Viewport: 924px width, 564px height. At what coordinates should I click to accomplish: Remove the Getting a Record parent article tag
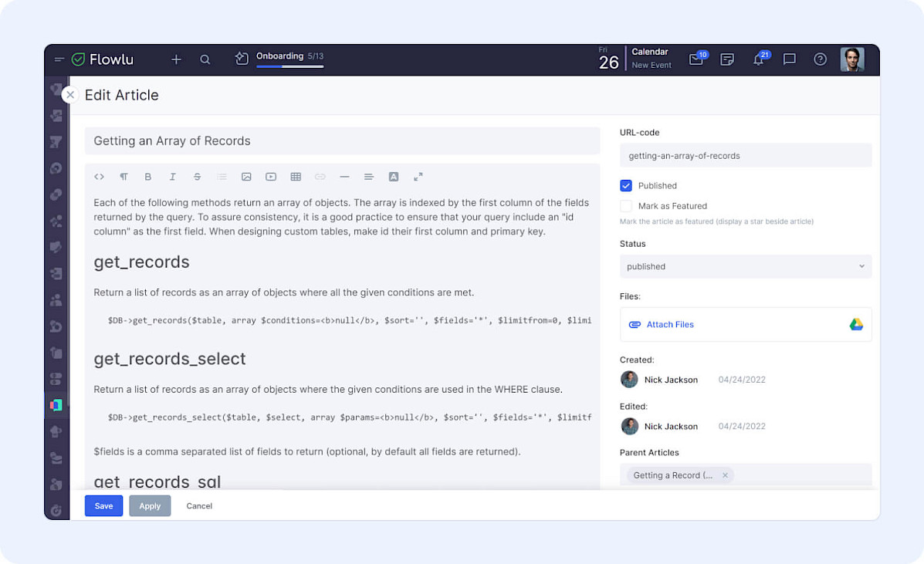pyautogui.click(x=724, y=475)
